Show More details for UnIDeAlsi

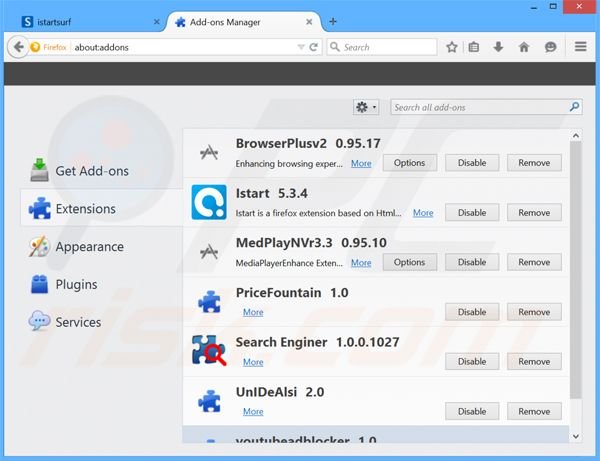(x=253, y=412)
